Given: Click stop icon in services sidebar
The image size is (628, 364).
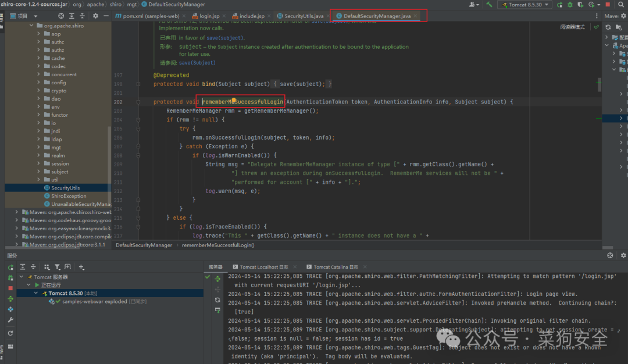Looking at the screenshot, I should [11, 288].
